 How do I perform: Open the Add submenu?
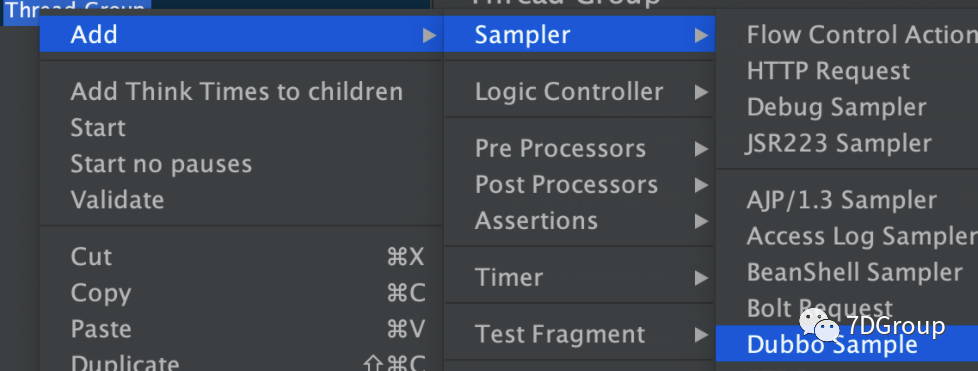[x=241, y=34]
